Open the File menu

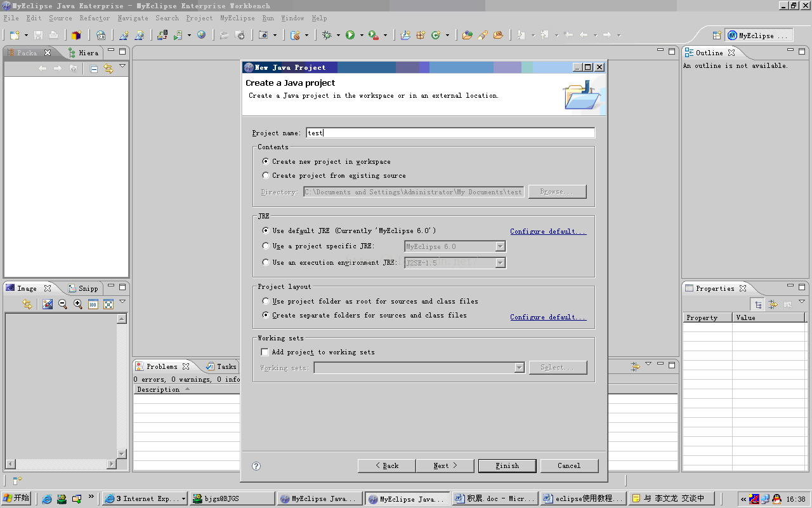tap(11, 18)
